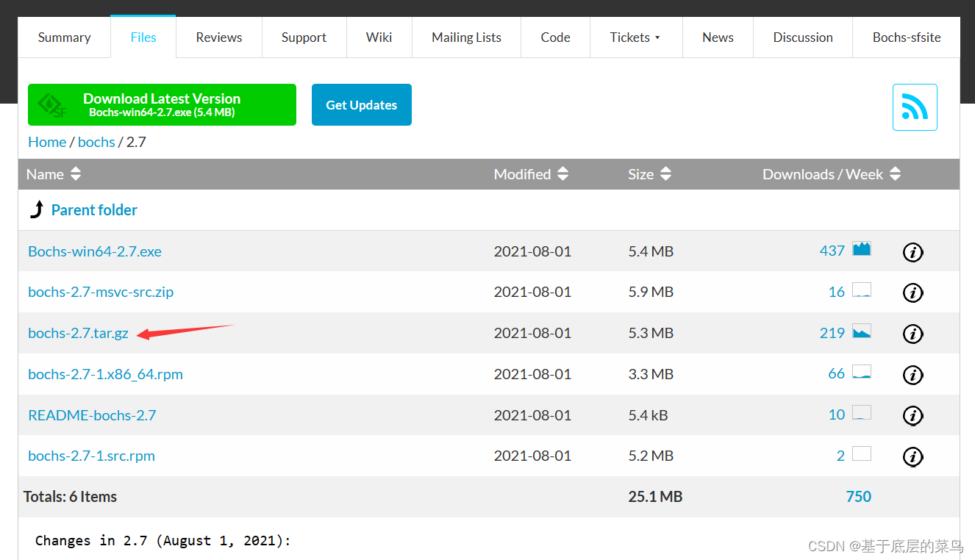The image size is (975, 560).
Task: Sort by Downloads / Week column arrows
Action: 895,174
